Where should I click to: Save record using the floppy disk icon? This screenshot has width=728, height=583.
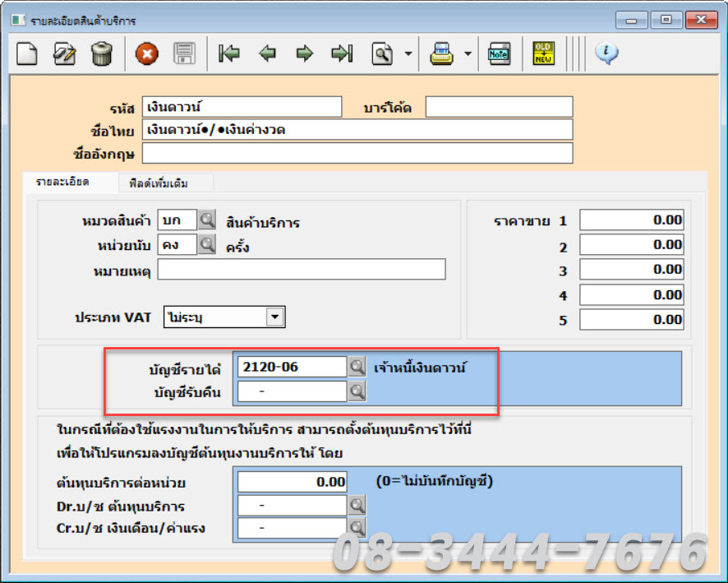click(x=184, y=53)
